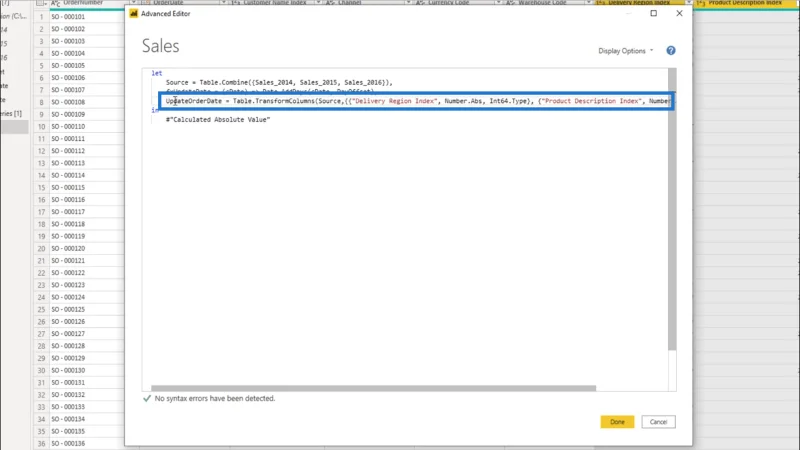The width and height of the screenshot is (800, 450).
Task: Click the Sales query title text
Action: click(x=161, y=46)
